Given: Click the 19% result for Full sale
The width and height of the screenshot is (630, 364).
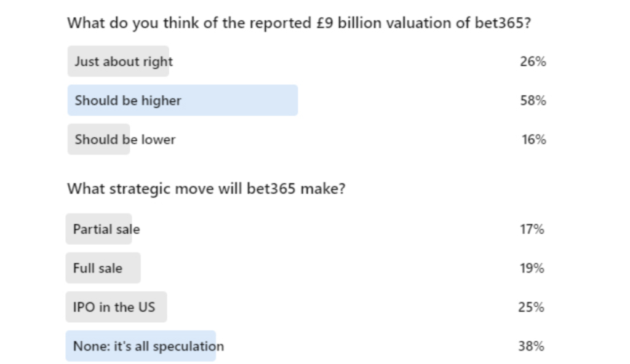Looking at the screenshot, I should [532, 268].
